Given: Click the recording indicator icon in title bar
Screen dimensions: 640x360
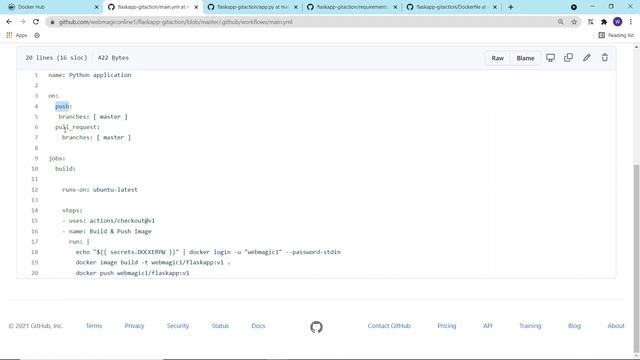Looking at the screenshot, I should (x=573, y=7).
